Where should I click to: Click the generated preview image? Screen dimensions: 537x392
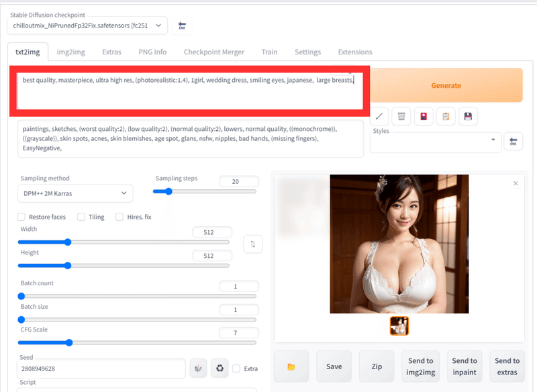pyautogui.click(x=399, y=244)
